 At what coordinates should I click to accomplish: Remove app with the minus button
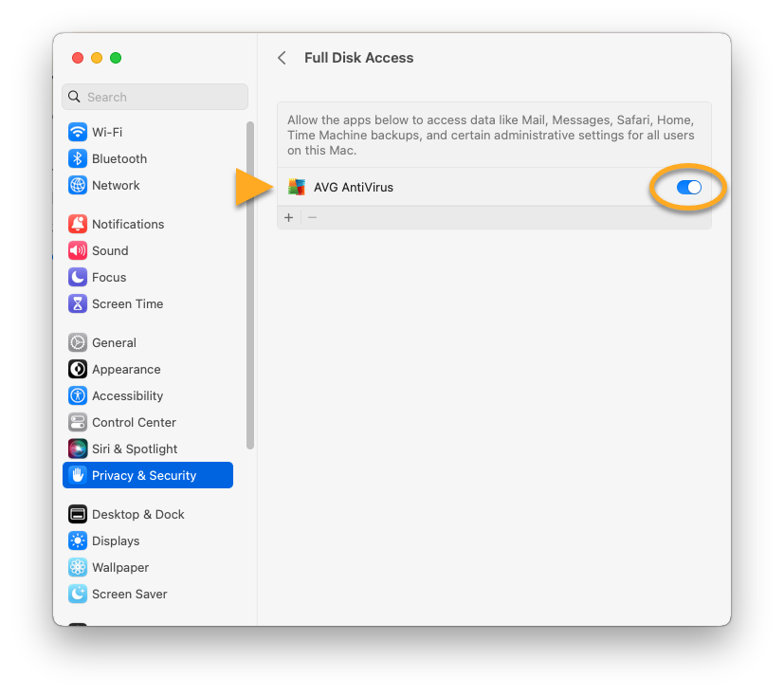click(312, 217)
